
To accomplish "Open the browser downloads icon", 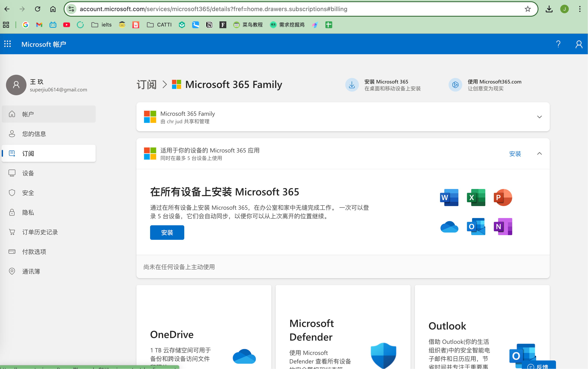I will [x=549, y=9].
